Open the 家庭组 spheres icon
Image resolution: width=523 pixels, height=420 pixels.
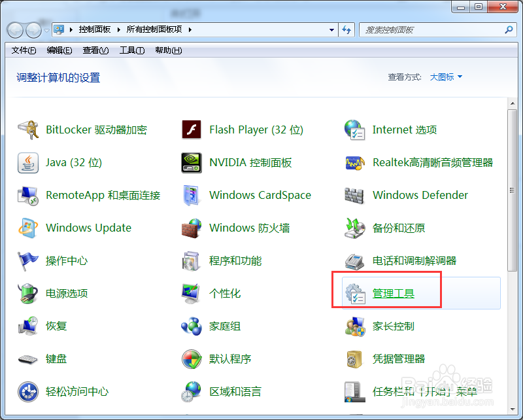click(x=192, y=326)
